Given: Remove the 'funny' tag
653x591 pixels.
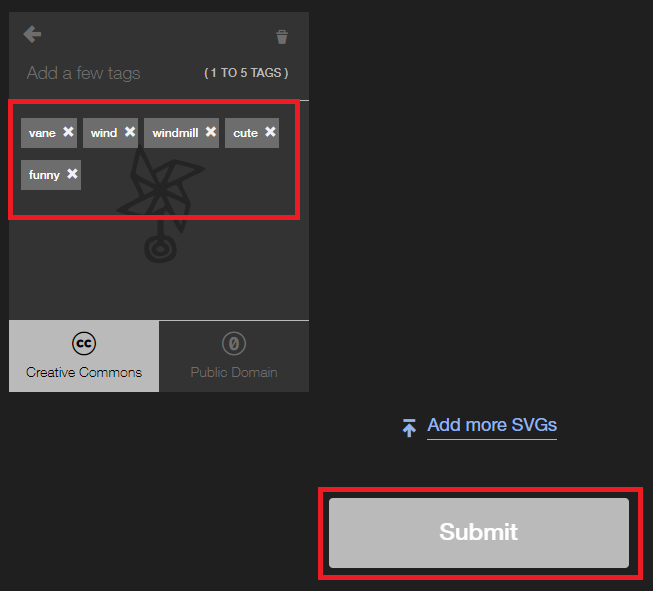Looking at the screenshot, I should [72, 174].
